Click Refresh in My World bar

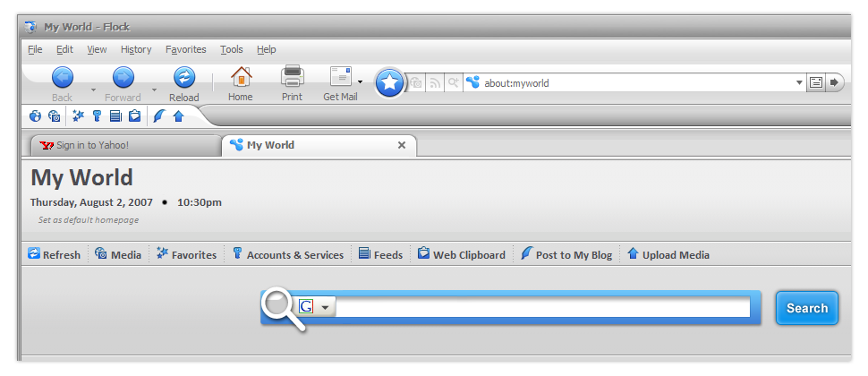55,255
